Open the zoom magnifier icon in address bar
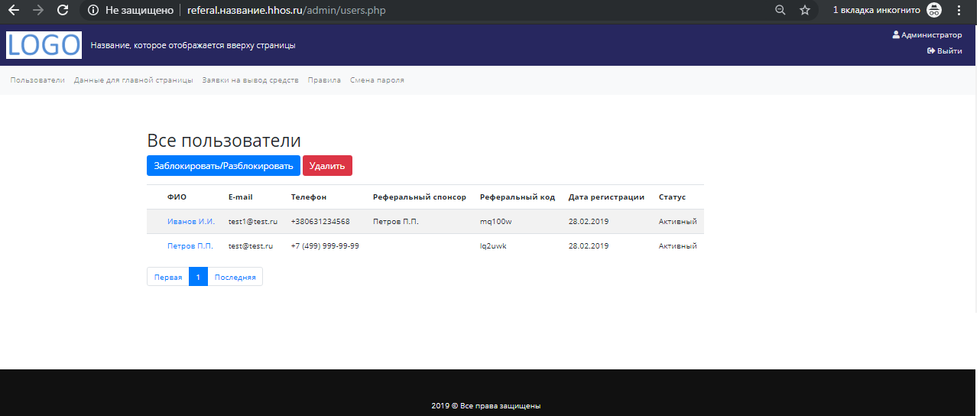The height and width of the screenshot is (416, 980). click(780, 11)
